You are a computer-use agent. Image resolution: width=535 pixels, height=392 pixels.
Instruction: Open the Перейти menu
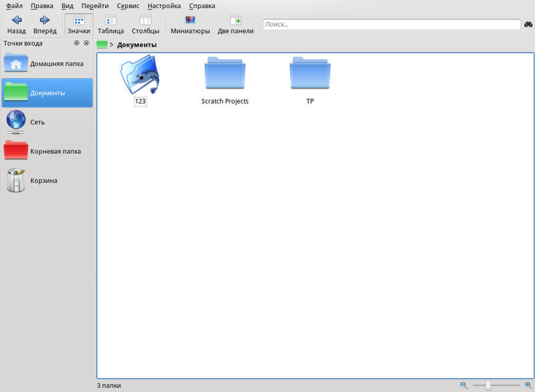[95, 6]
